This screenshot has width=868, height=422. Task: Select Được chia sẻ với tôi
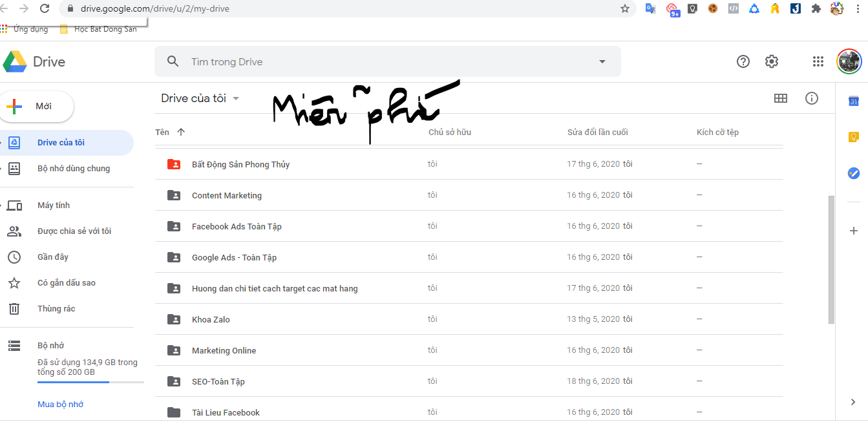[74, 231]
